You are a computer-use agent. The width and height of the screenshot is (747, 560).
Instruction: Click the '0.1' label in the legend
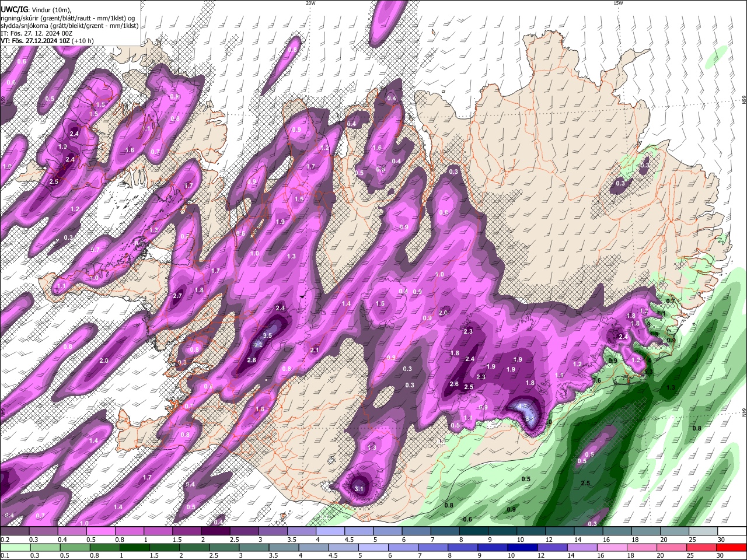pyautogui.click(x=5, y=555)
